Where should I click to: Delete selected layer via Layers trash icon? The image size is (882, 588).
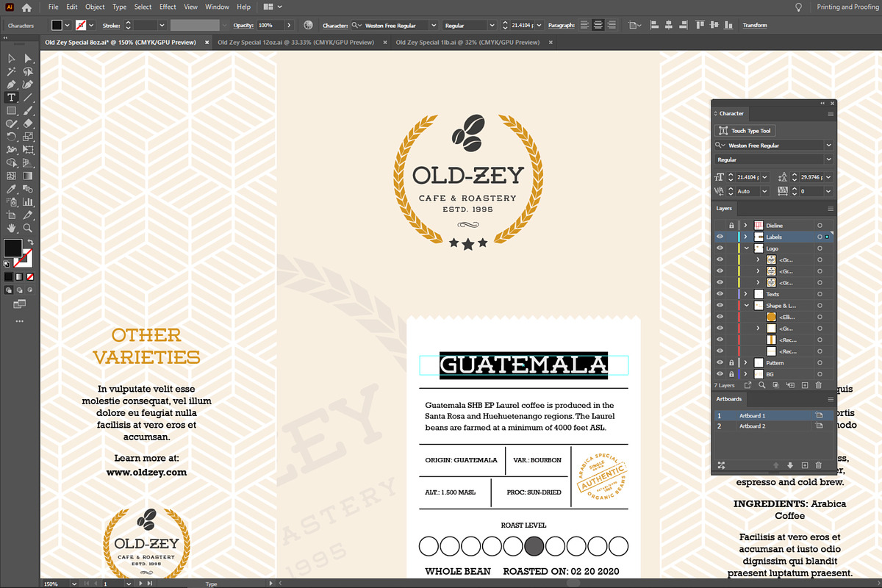pyautogui.click(x=818, y=385)
